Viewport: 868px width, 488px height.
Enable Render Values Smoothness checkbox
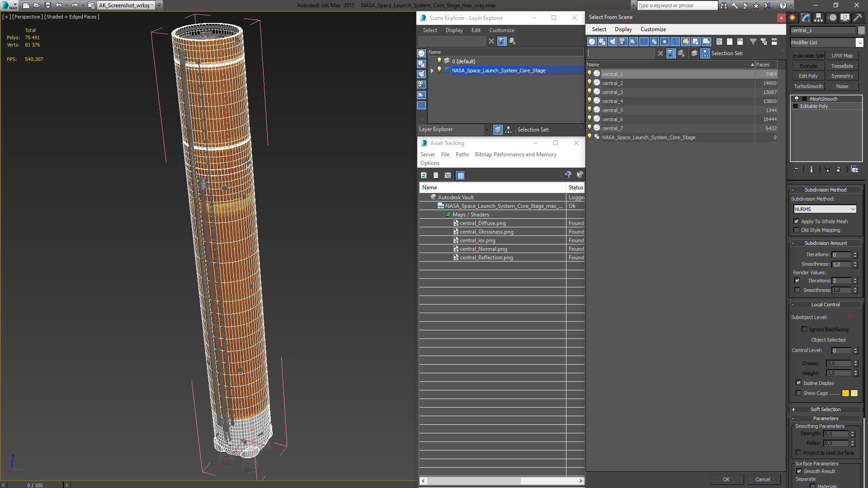coord(797,290)
